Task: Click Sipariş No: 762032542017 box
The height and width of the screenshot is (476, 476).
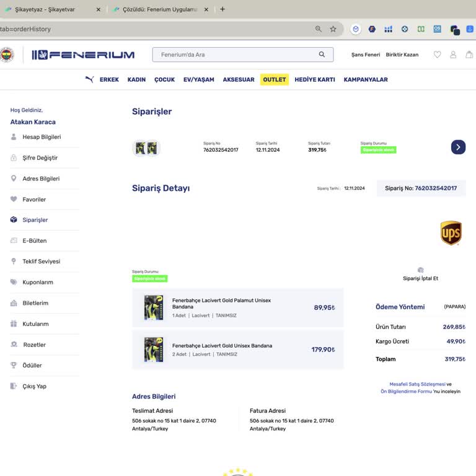Action: (x=421, y=188)
